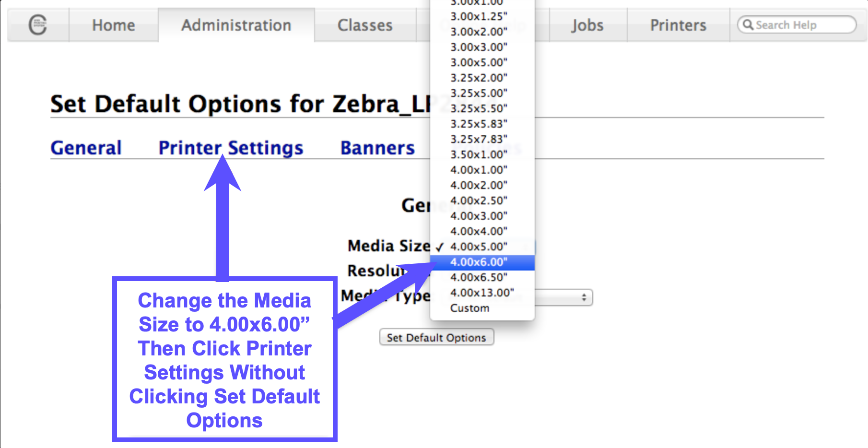Open the Printer Settings link
868x448 pixels.
pos(231,148)
